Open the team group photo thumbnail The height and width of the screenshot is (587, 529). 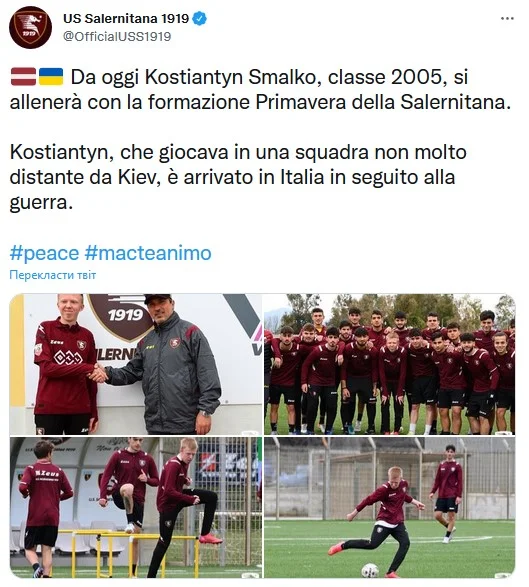click(390, 364)
